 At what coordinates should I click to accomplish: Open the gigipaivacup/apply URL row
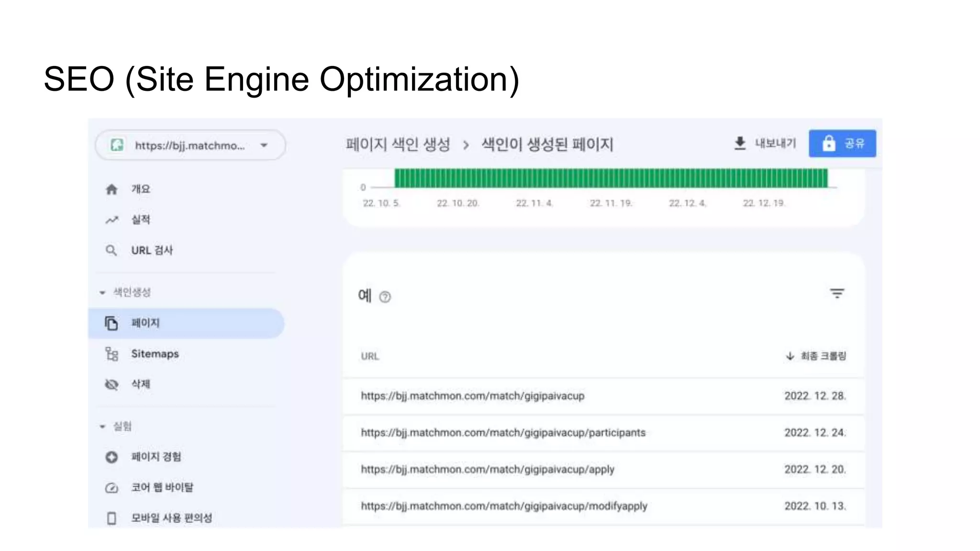pos(603,470)
